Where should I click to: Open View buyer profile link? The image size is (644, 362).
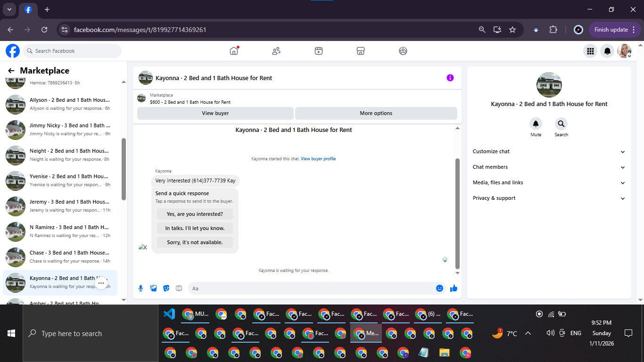pos(318,159)
